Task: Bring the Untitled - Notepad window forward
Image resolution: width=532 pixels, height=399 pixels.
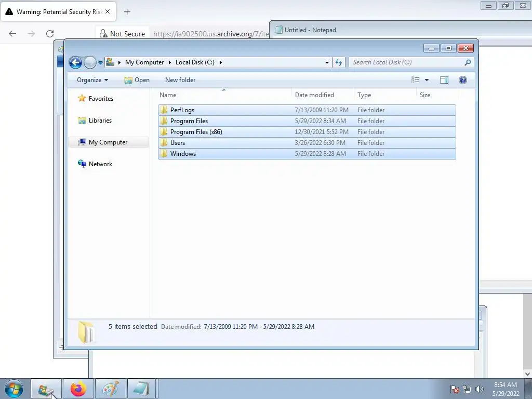Action: coord(401,30)
